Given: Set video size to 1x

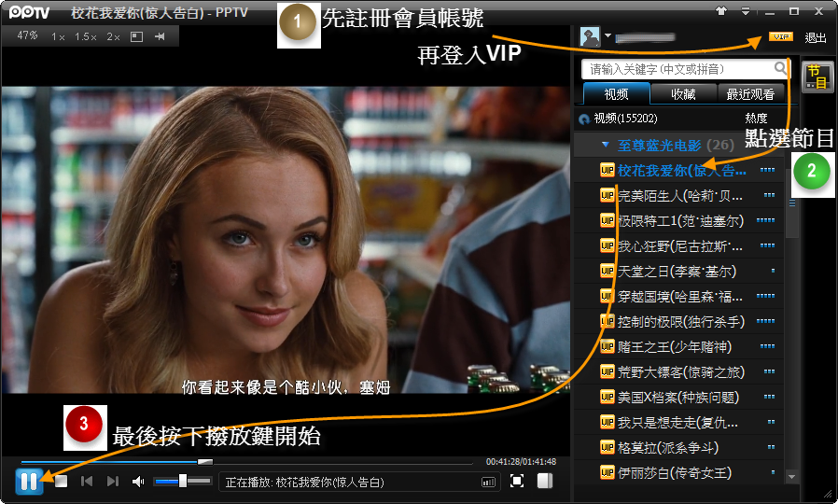Looking at the screenshot, I should [58, 37].
